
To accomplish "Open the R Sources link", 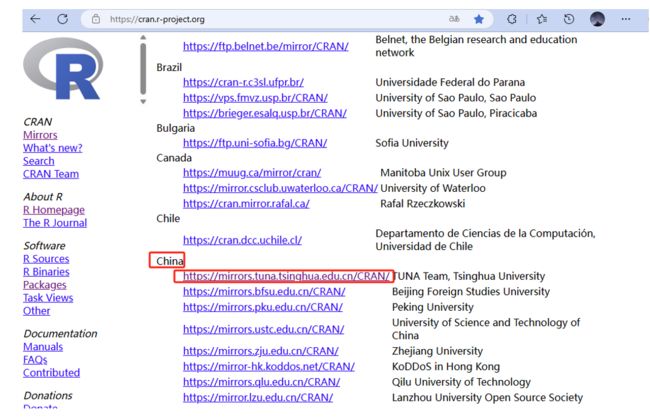I will [46, 259].
